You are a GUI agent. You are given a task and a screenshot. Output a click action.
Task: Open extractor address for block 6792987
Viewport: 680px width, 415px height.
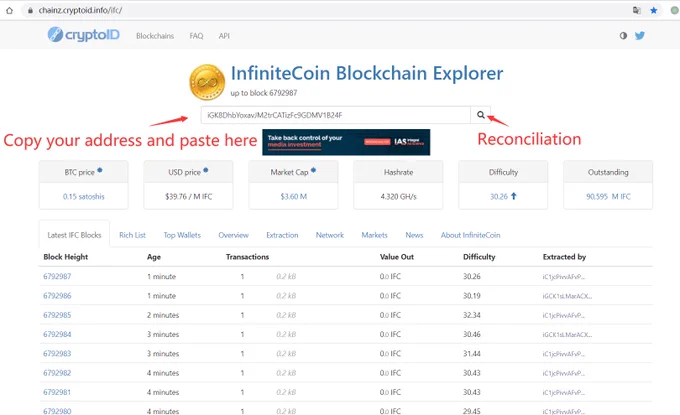click(x=563, y=277)
